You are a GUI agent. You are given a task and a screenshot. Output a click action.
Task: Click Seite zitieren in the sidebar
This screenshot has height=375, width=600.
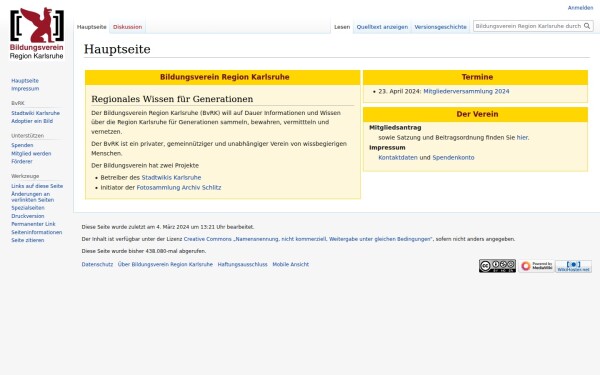(x=28, y=240)
